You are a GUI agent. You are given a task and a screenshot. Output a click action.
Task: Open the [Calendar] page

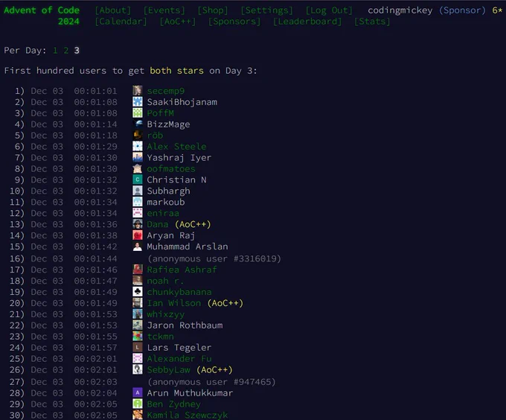click(121, 22)
